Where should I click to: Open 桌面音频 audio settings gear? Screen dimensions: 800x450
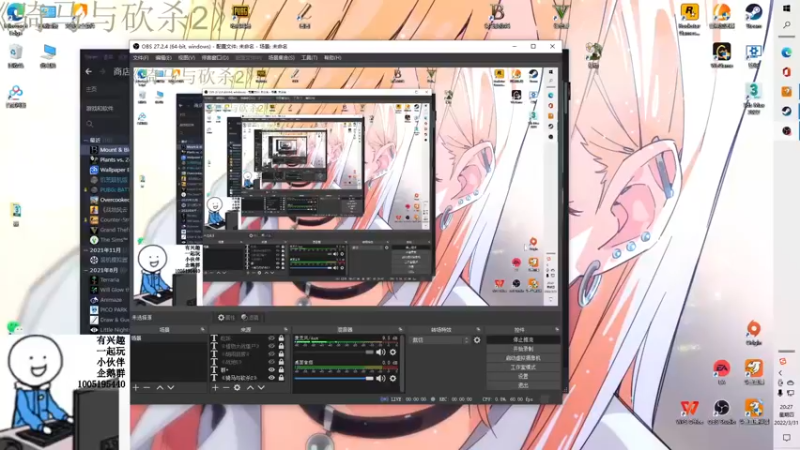[393, 379]
